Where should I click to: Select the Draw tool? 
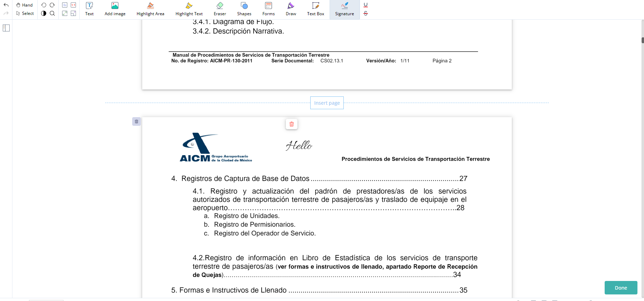click(291, 9)
